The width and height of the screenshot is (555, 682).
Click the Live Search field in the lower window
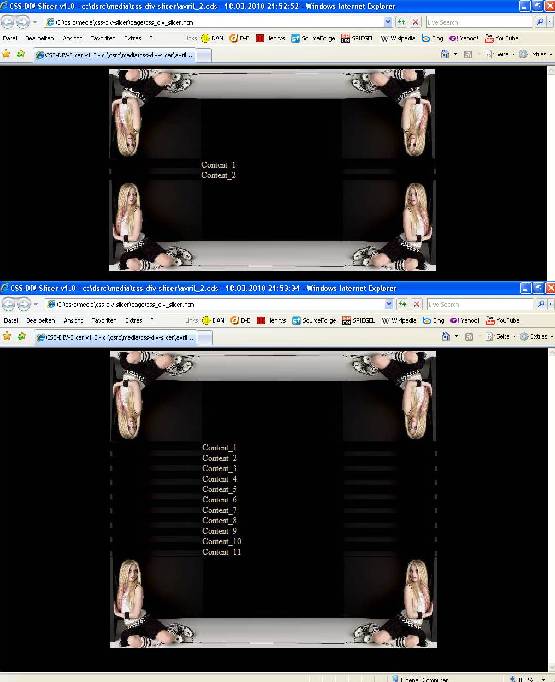pyautogui.click(x=480, y=304)
